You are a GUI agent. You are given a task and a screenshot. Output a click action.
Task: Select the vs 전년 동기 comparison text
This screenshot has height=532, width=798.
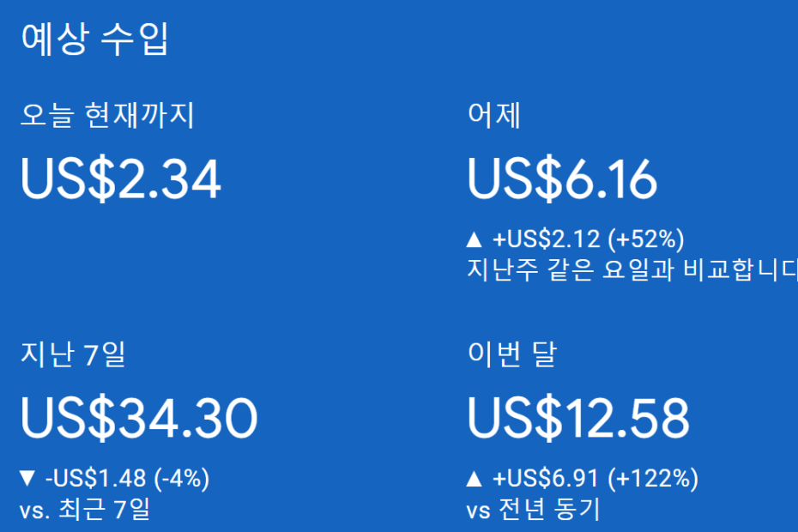pyautogui.click(x=534, y=509)
